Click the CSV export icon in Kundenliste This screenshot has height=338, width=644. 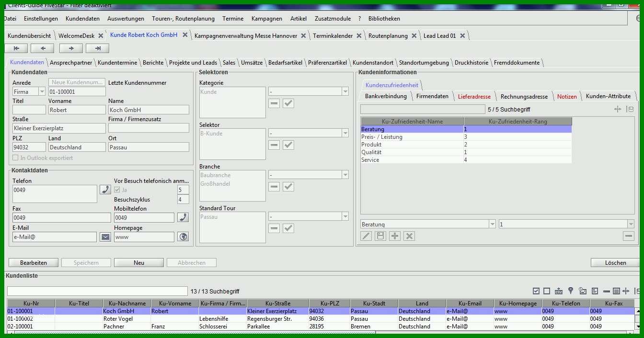click(559, 291)
